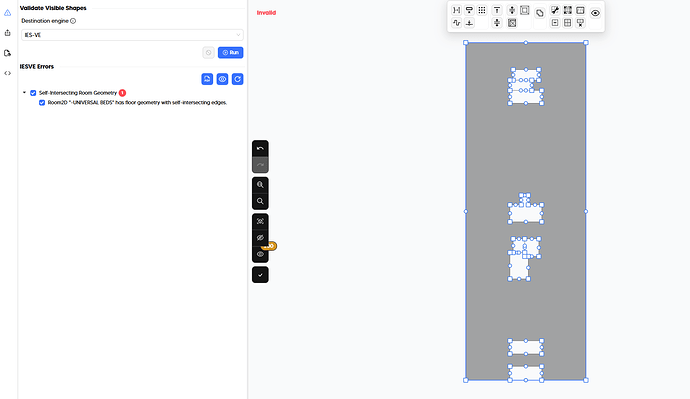Click the blue export errors file button

pos(207,79)
